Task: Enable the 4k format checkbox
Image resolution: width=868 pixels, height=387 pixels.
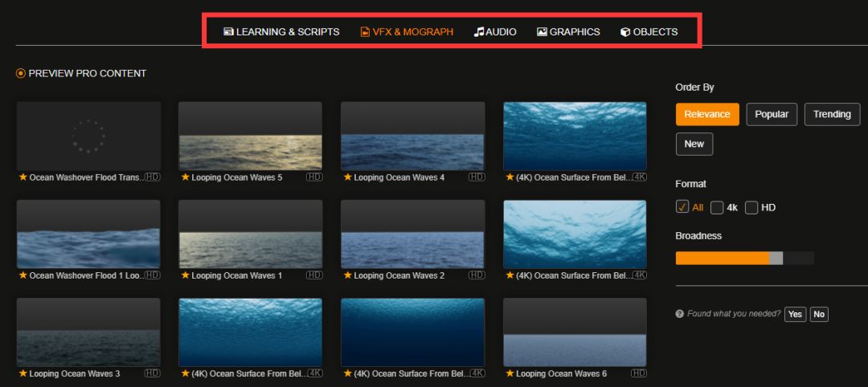Action: (x=717, y=207)
